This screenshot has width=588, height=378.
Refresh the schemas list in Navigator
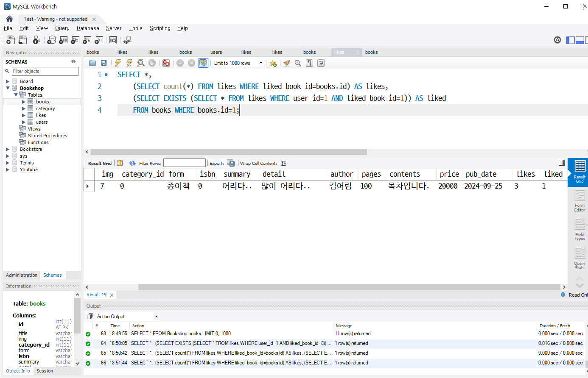point(73,62)
